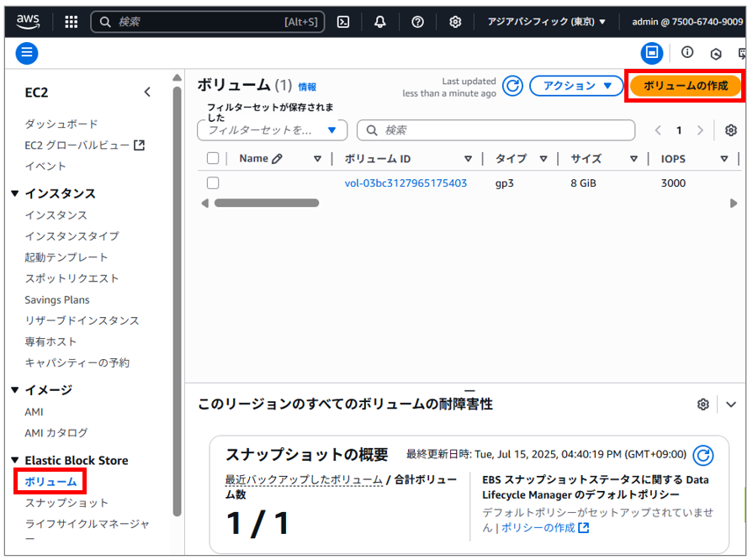Image resolution: width=753 pixels, height=560 pixels.
Task: Click the Name column edit pencil icon
Action: point(277,158)
